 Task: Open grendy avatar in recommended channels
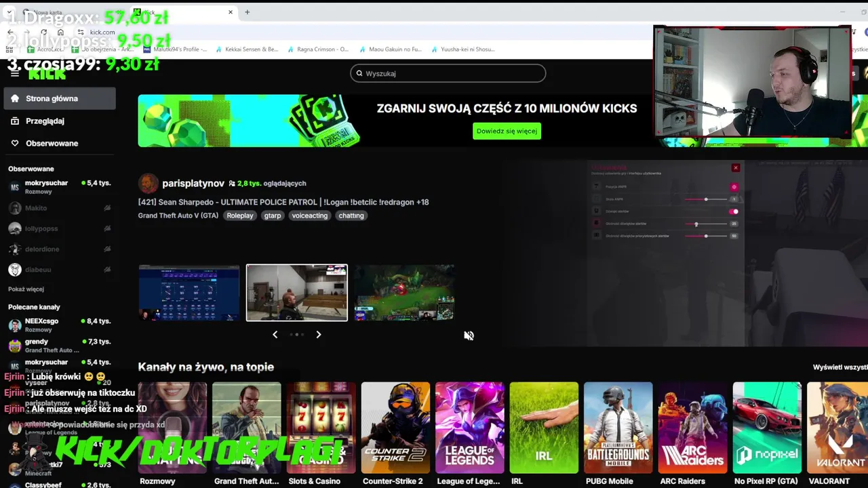point(14,346)
